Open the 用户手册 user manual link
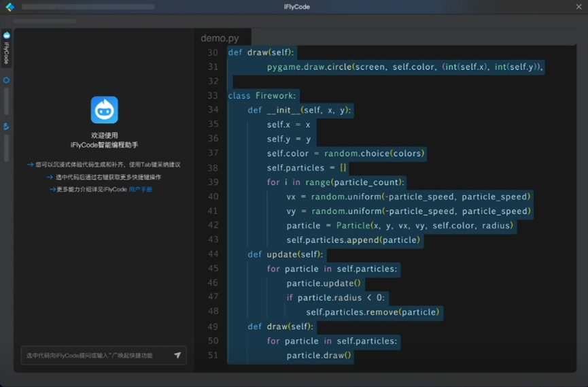588x387 pixels. [141, 189]
